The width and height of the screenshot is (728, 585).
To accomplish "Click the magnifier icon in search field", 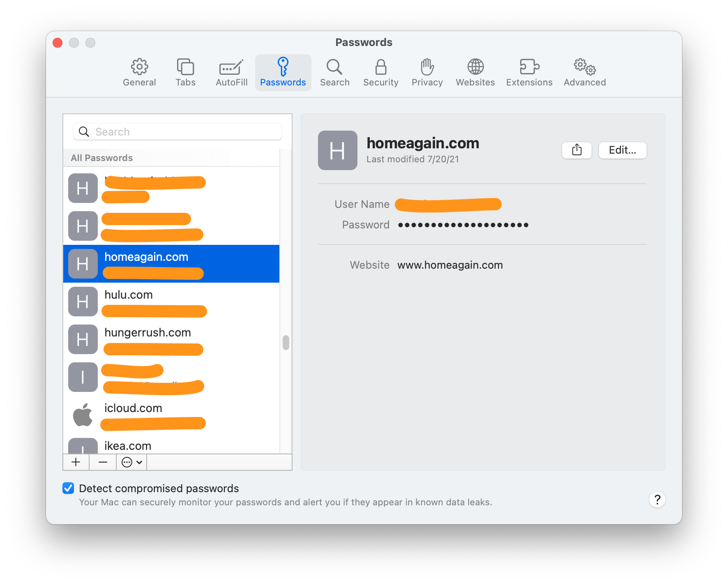I will [84, 132].
